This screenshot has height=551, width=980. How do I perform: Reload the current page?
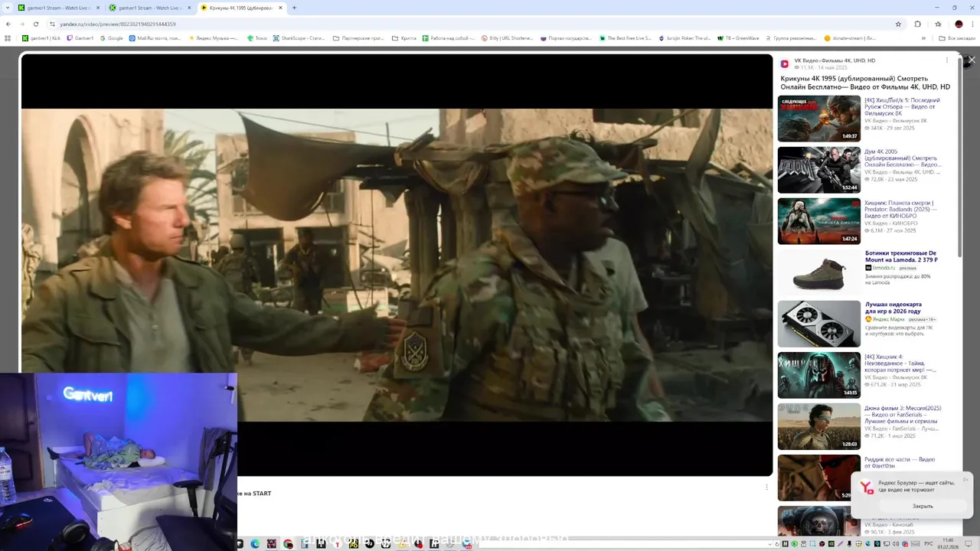(x=36, y=24)
